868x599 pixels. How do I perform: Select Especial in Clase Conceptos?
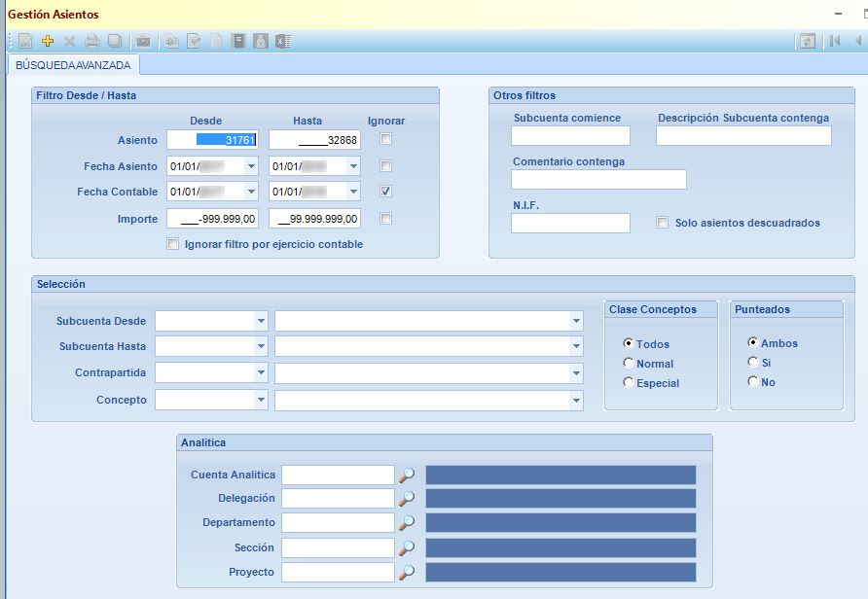point(628,382)
